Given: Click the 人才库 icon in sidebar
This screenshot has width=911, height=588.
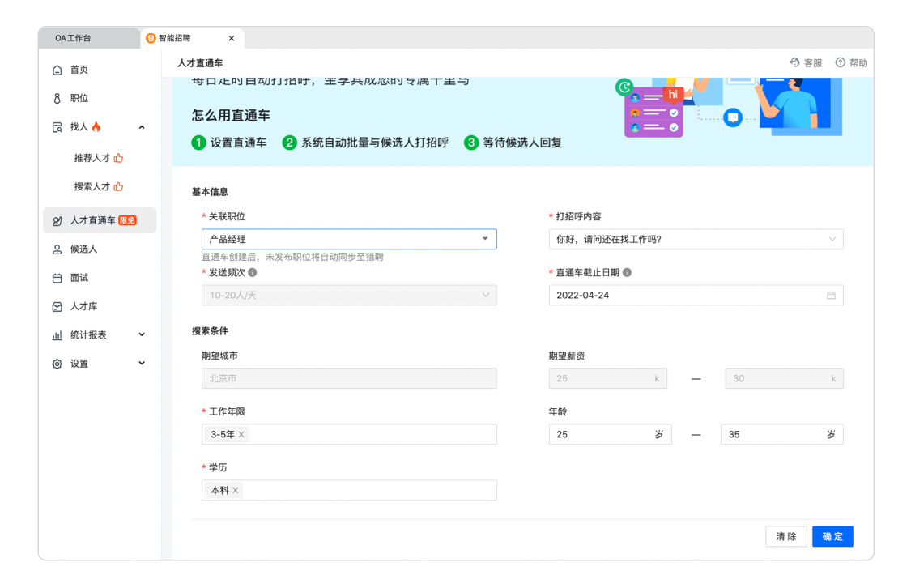Looking at the screenshot, I should (x=57, y=307).
